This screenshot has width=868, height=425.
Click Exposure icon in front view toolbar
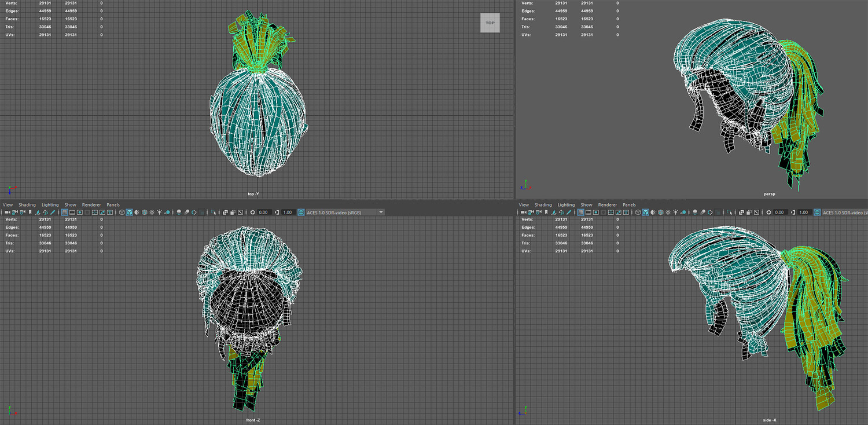click(252, 212)
